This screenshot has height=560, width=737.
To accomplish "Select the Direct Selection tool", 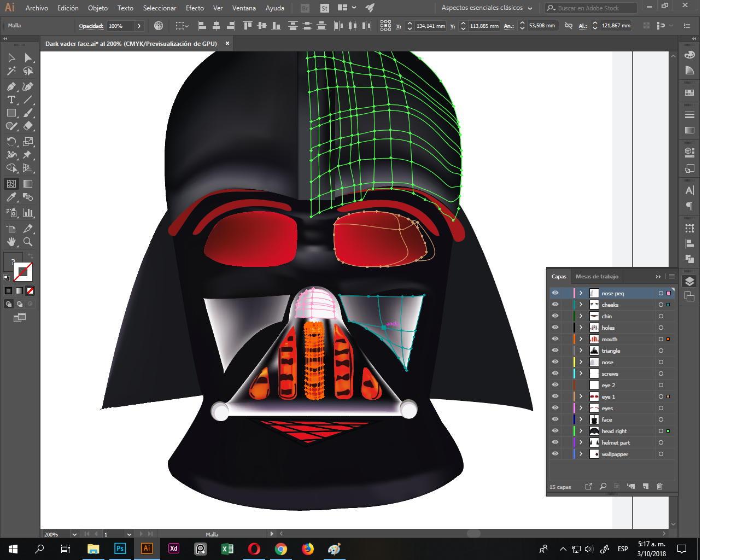I will click(28, 58).
